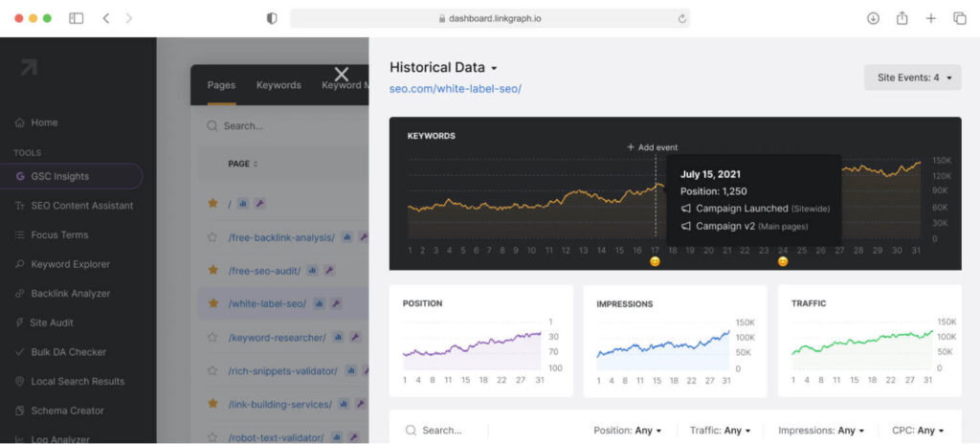
Task: Open the Safari downloads icon
Action: click(873, 19)
